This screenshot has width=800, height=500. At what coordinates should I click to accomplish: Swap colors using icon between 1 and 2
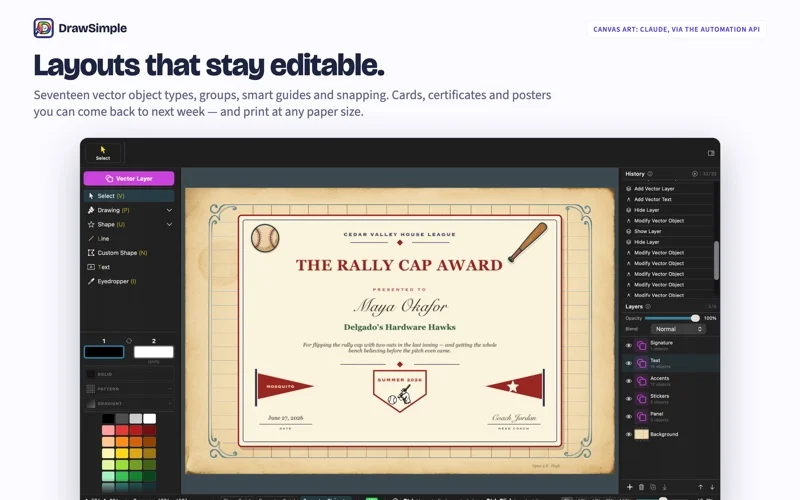(129, 341)
